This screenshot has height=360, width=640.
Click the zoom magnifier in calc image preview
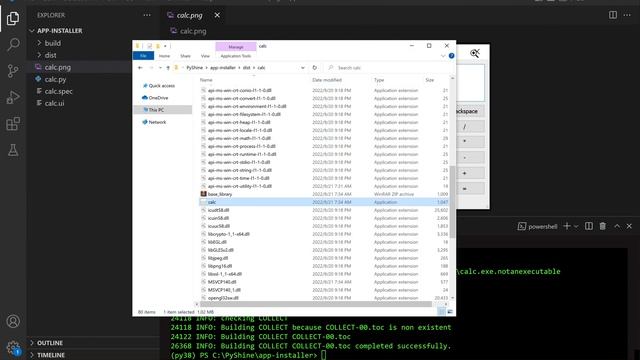pyautogui.click(x=475, y=53)
